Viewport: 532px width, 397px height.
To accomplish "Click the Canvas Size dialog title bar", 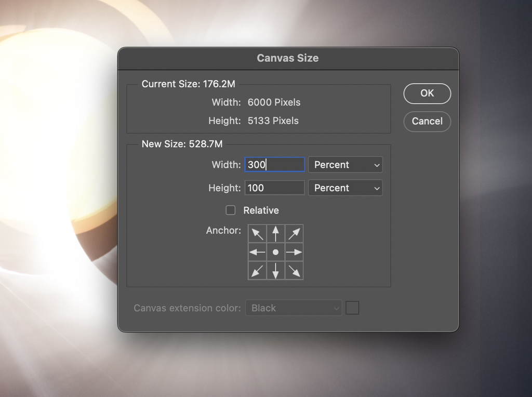I will click(288, 58).
